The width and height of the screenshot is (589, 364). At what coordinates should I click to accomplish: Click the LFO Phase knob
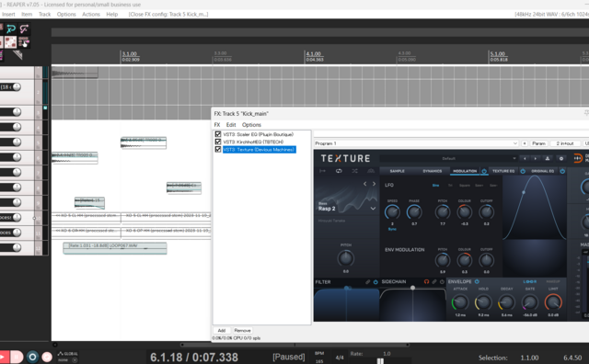point(414,212)
